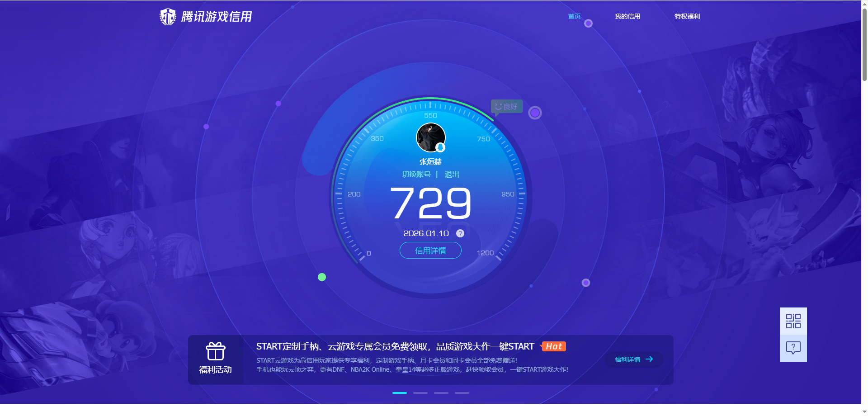Select the fourth carousel indicator dot

[x=462, y=393]
